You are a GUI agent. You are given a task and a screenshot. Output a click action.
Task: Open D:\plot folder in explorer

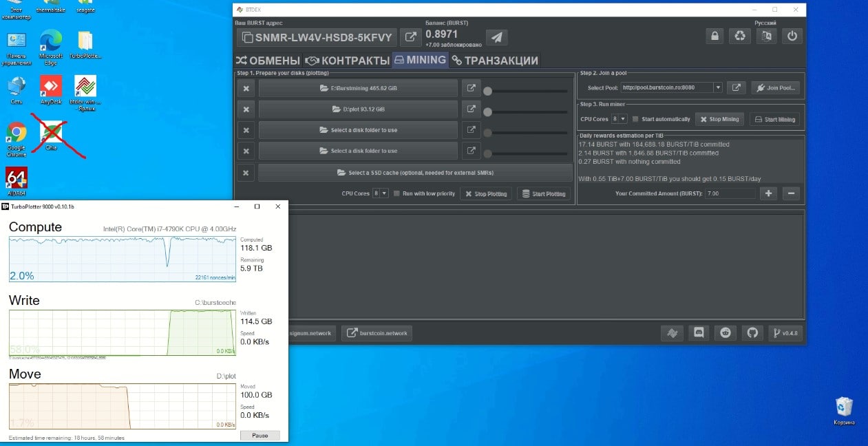[470, 109]
